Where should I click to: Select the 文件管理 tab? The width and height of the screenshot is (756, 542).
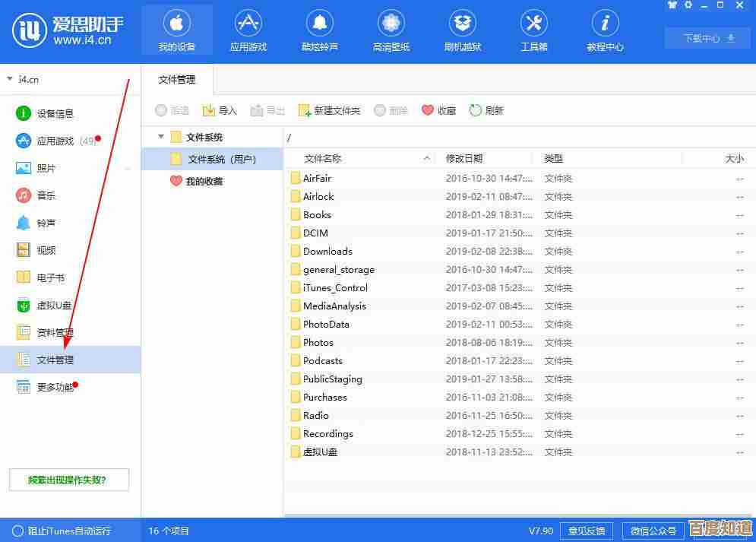tap(176, 79)
